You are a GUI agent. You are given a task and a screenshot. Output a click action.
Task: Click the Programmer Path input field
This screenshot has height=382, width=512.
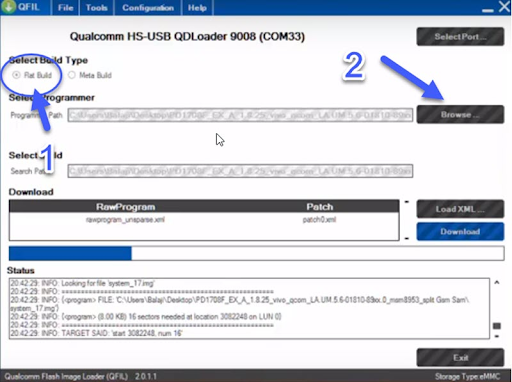(240, 115)
